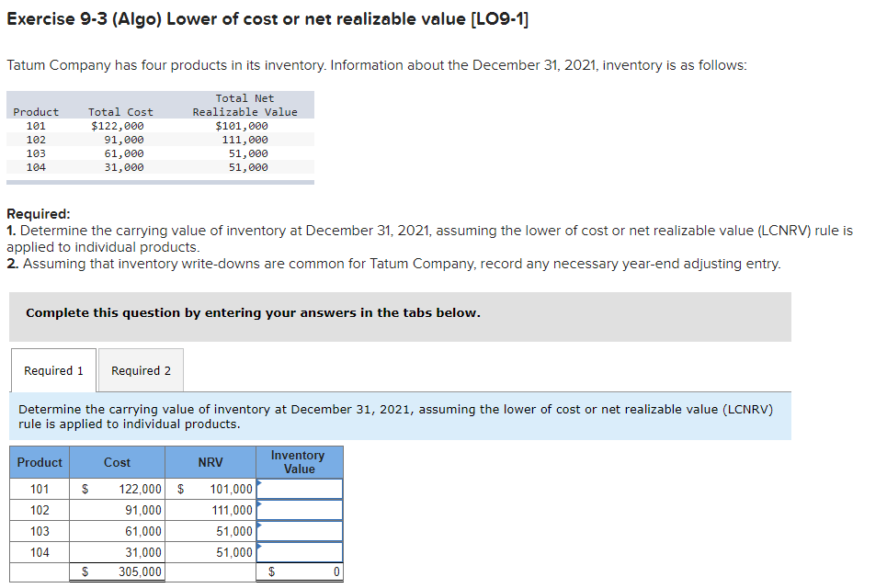Click the hint triangle on product 103 Inventory Value cell
Viewport: 887px width, 588px height.
257,524
